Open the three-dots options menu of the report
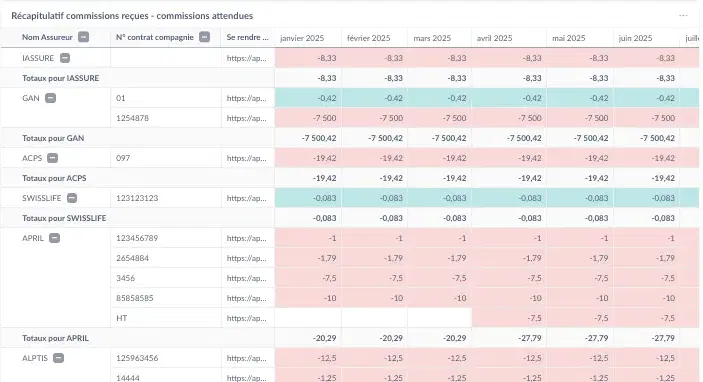Image resolution: width=703 pixels, height=382 pixels. (x=683, y=16)
